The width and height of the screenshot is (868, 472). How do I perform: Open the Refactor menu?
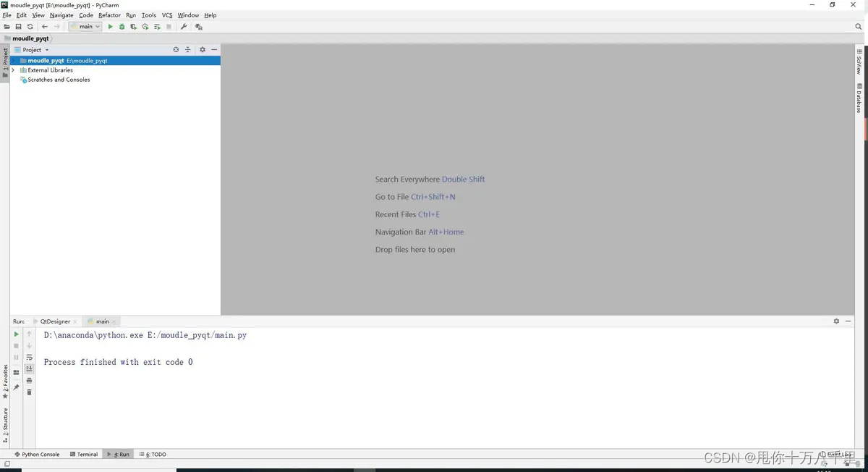pyautogui.click(x=109, y=15)
